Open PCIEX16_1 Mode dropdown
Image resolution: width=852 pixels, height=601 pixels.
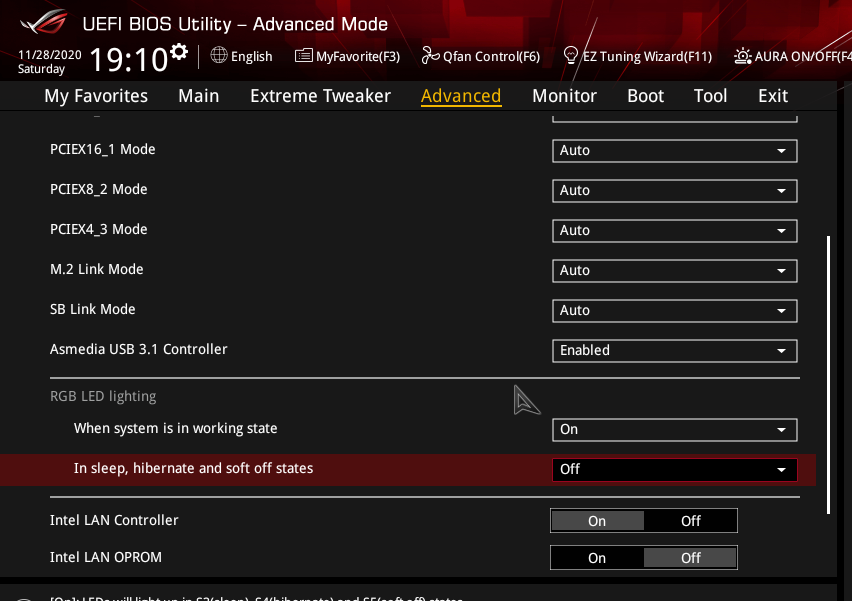(674, 151)
